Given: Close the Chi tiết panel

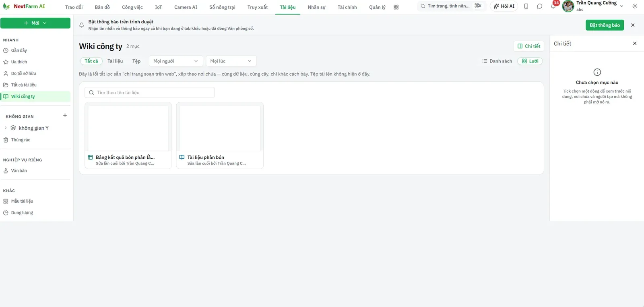Looking at the screenshot, I should (x=635, y=44).
